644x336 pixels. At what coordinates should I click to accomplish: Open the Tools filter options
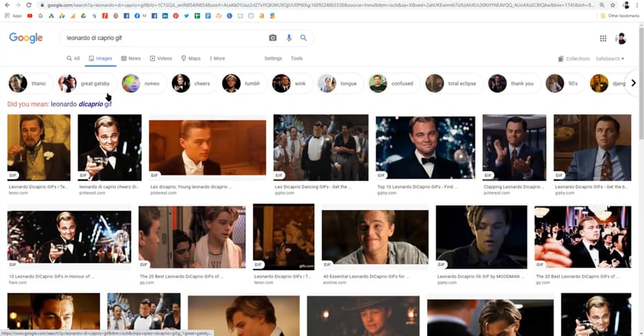pos(297,58)
